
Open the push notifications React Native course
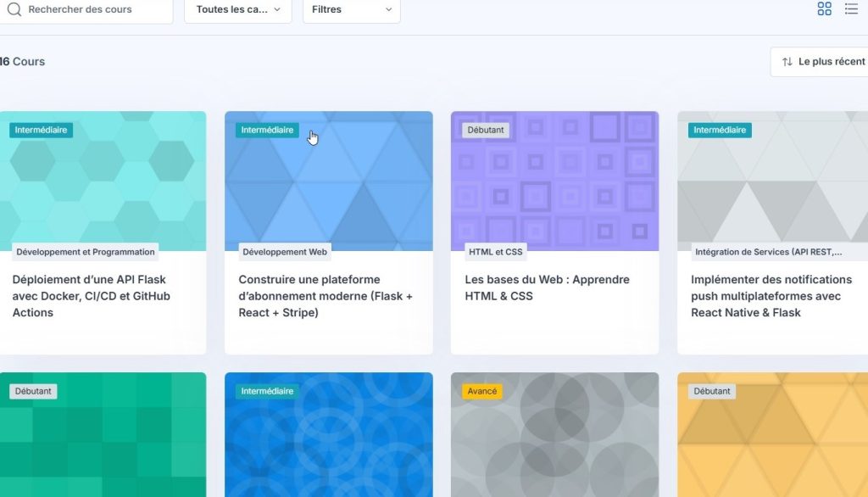click(771, 296)
